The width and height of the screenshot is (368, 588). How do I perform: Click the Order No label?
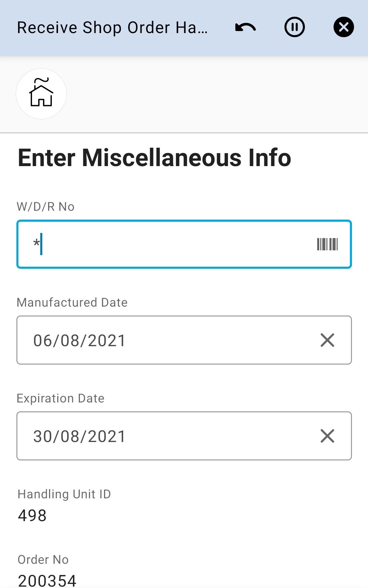click(43, 560)
